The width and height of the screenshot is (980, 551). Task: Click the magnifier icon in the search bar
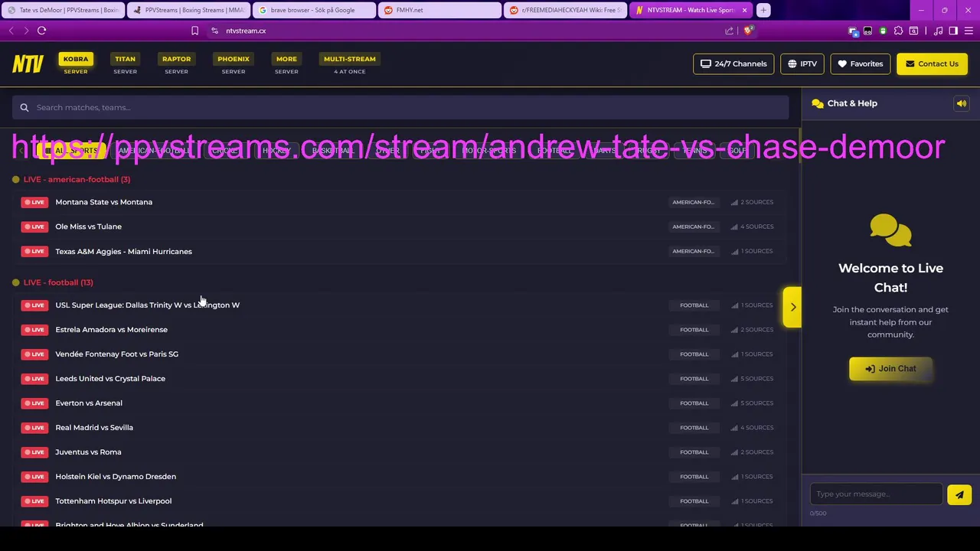(24, 107)
